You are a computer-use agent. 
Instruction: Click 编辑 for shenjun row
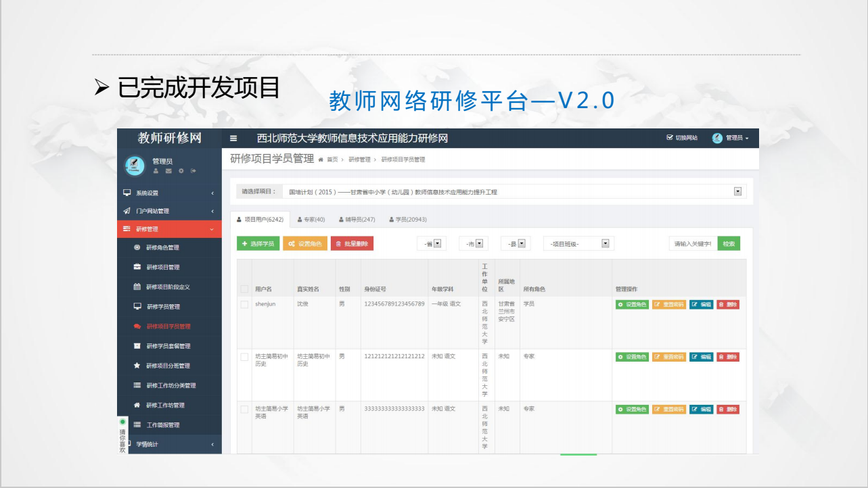coord(701,304)
